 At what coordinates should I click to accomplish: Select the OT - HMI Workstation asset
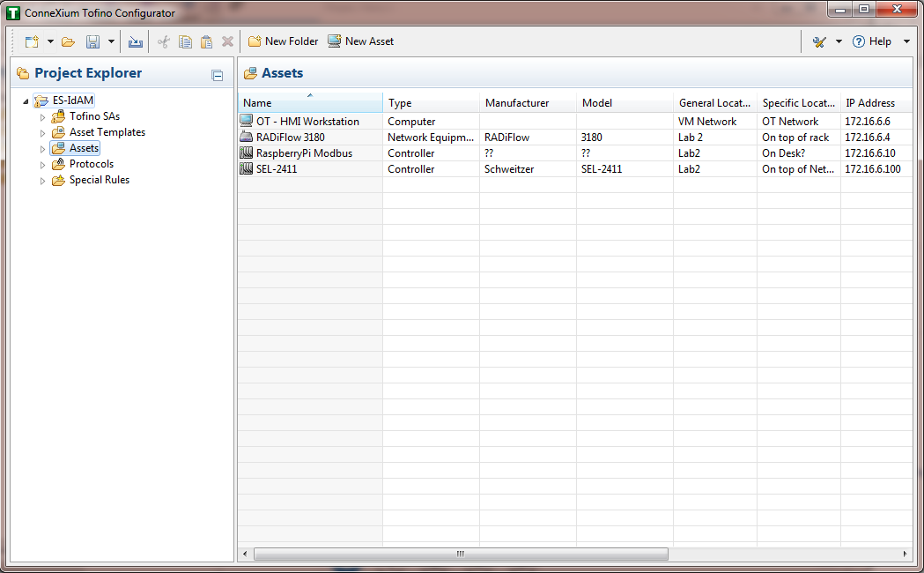307,122
